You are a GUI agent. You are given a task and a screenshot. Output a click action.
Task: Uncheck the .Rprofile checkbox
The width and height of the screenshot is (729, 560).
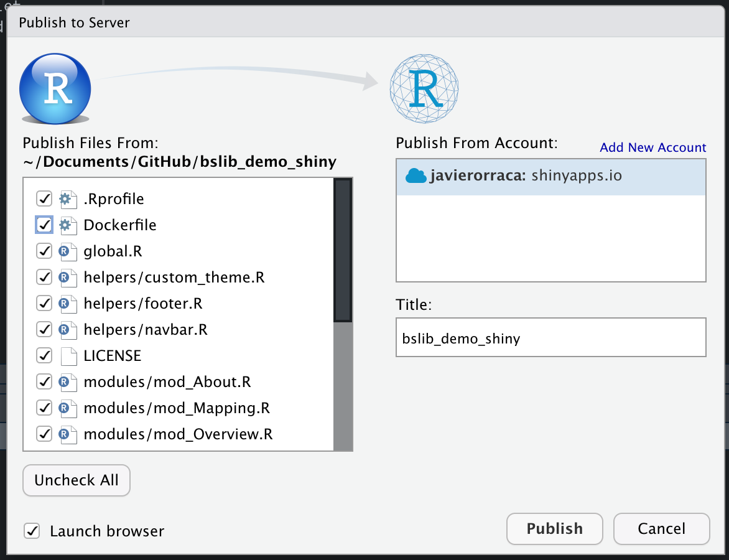coord(44,199)
